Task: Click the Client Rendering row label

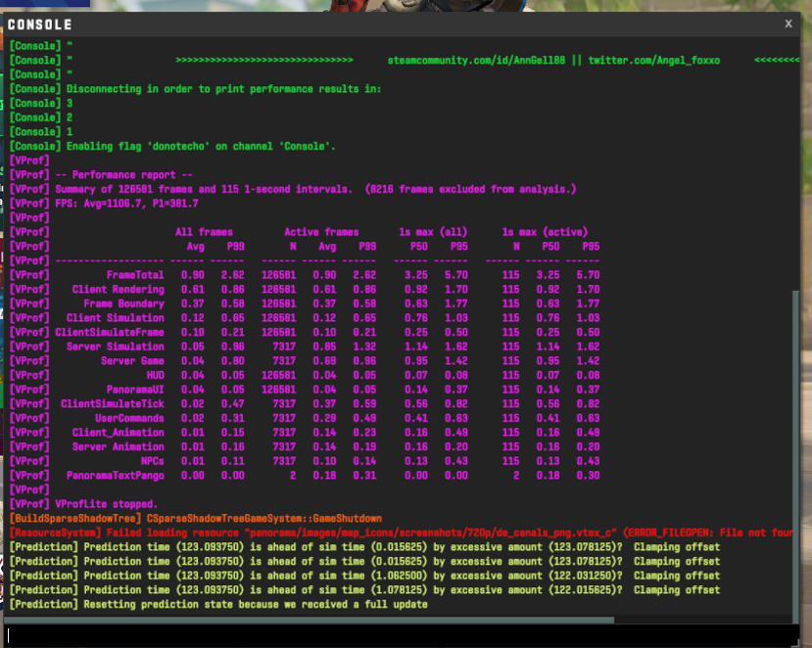Action: [x=119, y=290]
